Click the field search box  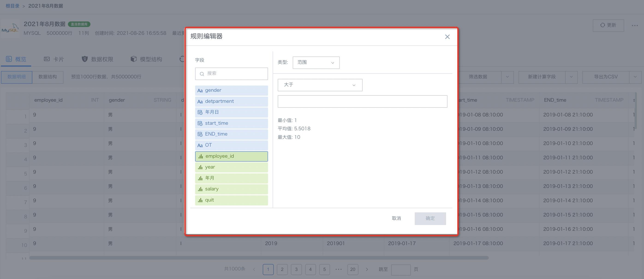pos(231,74)
